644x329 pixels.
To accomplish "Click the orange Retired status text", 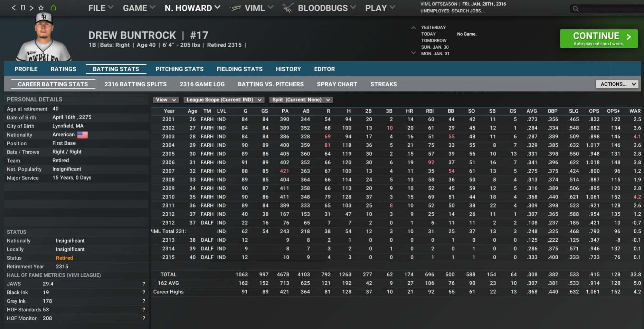I will (x=64, y=258).
